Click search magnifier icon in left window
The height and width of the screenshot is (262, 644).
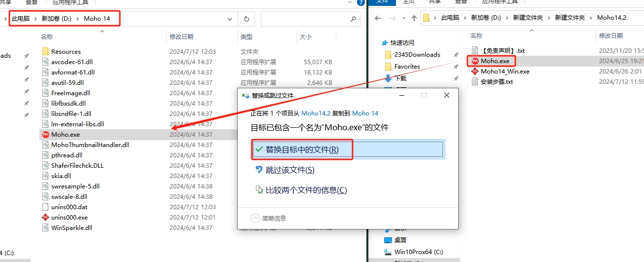pyautogui.click(x=353, y=19)
